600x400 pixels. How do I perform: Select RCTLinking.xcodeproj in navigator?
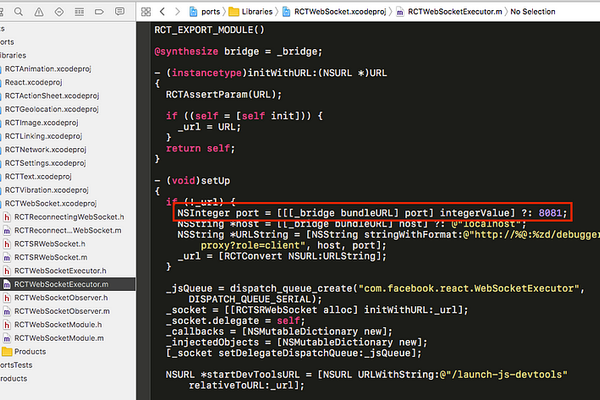(43, 136)
